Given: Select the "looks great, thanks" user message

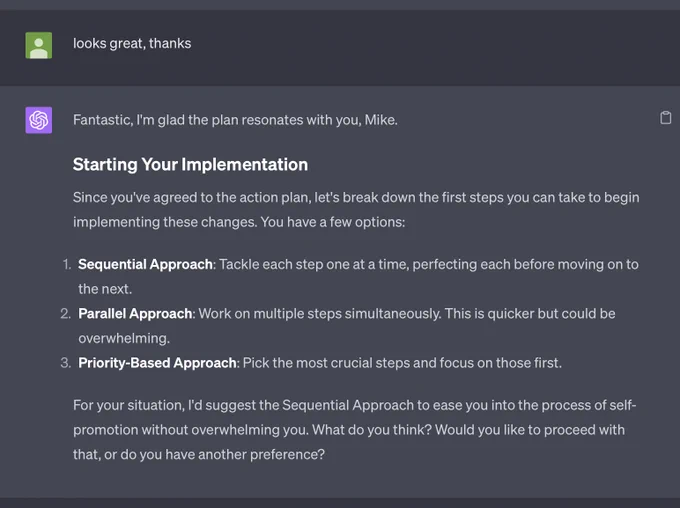Looking at the screenshot, I should click(x=132, y=43).
